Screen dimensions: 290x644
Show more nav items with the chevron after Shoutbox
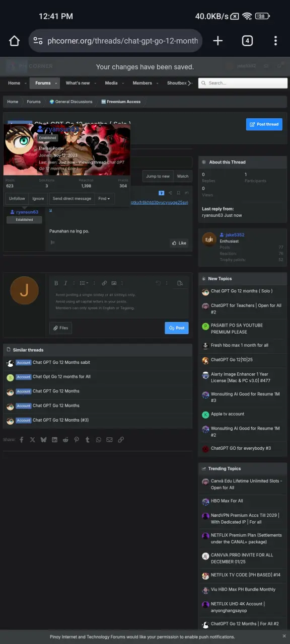[x=190, y=84]
